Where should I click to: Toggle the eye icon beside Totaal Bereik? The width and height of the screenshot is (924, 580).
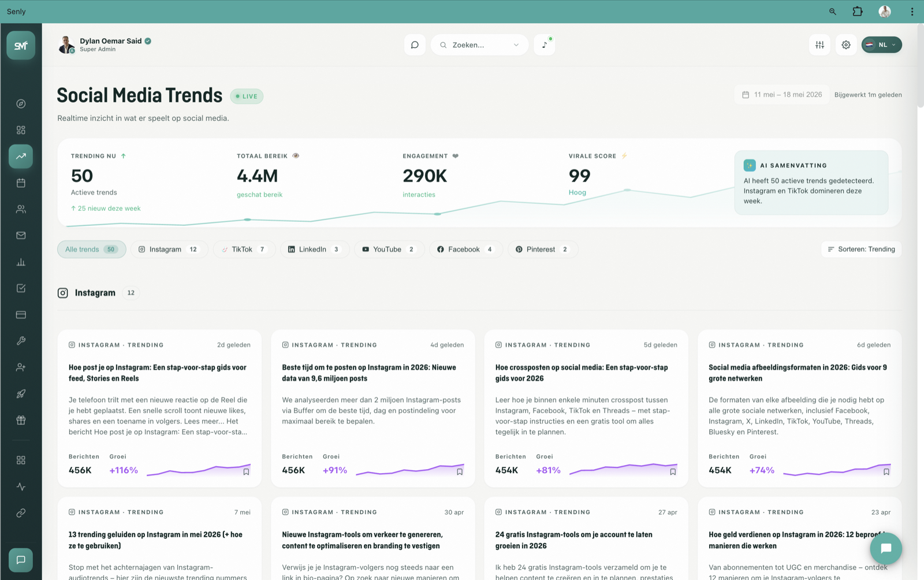click(x=296, y=156)
